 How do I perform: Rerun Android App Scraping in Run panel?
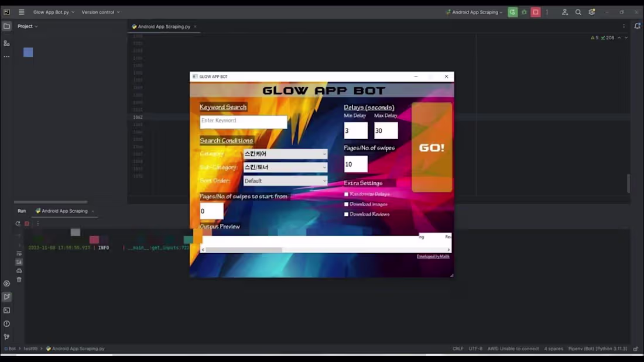(x=18, y=223)
